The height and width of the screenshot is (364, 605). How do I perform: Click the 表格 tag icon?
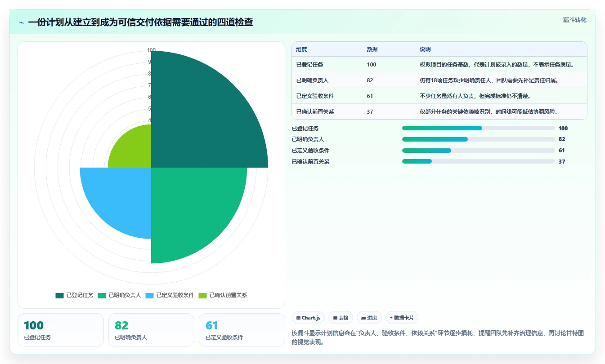(335, 318)
